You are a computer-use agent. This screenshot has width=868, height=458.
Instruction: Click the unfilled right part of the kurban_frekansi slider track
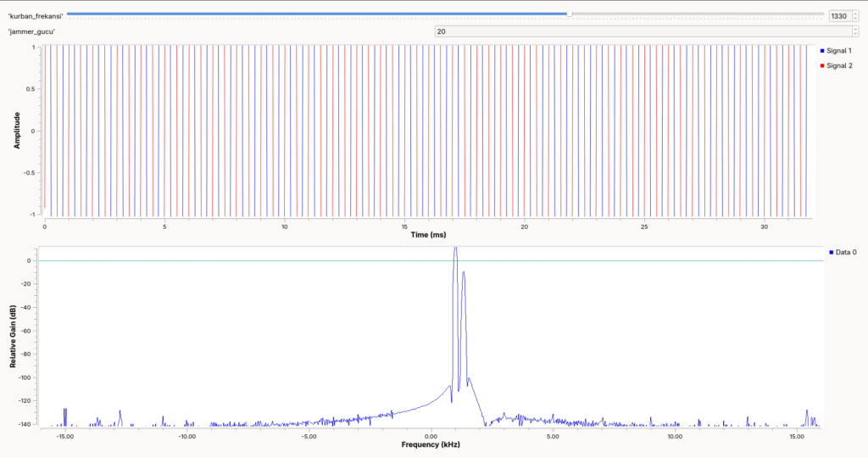698,14
